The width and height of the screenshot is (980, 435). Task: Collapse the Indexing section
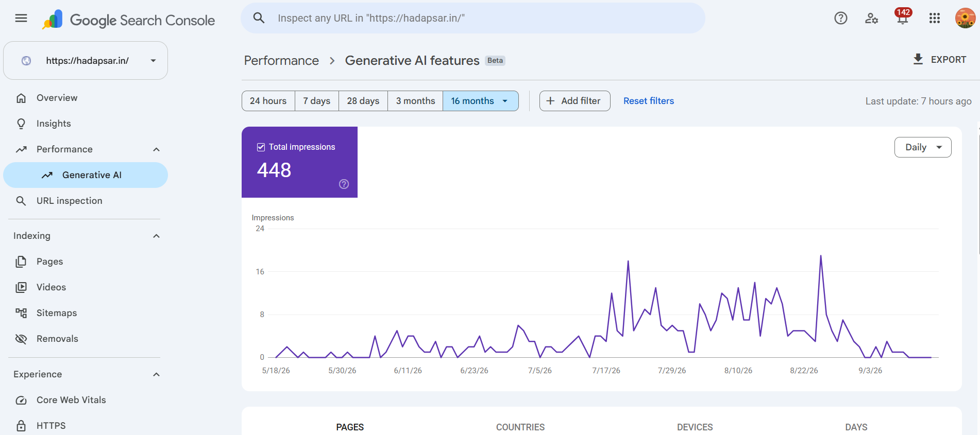157,236
